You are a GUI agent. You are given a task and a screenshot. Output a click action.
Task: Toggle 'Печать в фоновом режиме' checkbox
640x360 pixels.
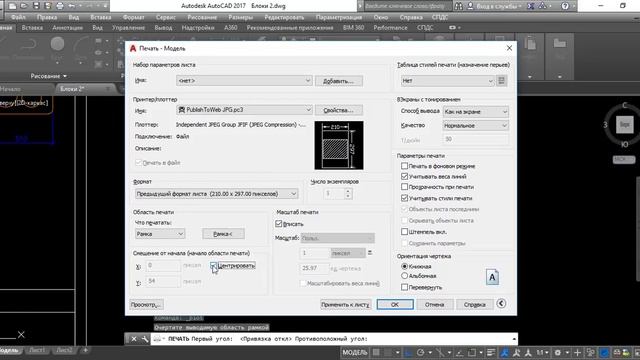[x=404, y=166]
